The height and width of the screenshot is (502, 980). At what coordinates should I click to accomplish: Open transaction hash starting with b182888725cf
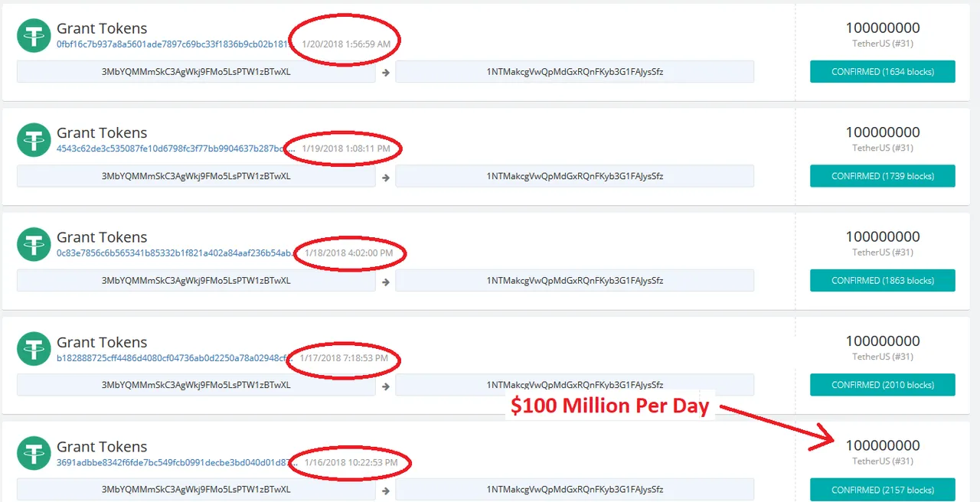coord(175,357)
